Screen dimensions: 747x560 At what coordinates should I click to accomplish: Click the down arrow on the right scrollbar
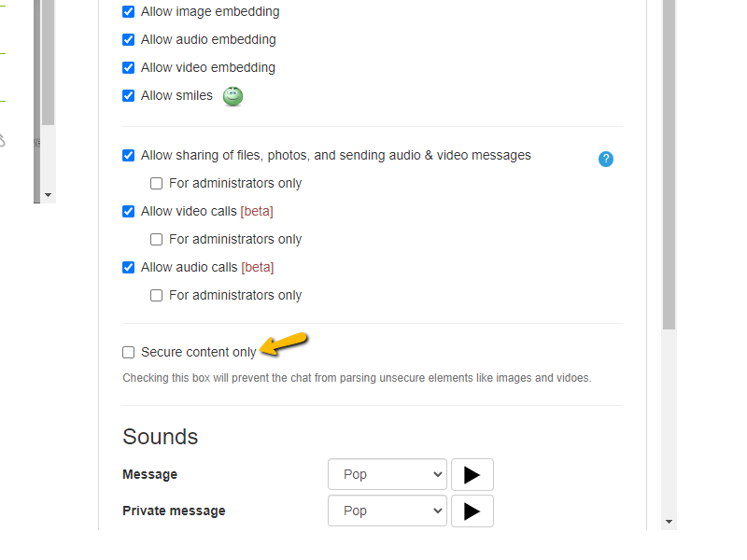tap(667, 522)
